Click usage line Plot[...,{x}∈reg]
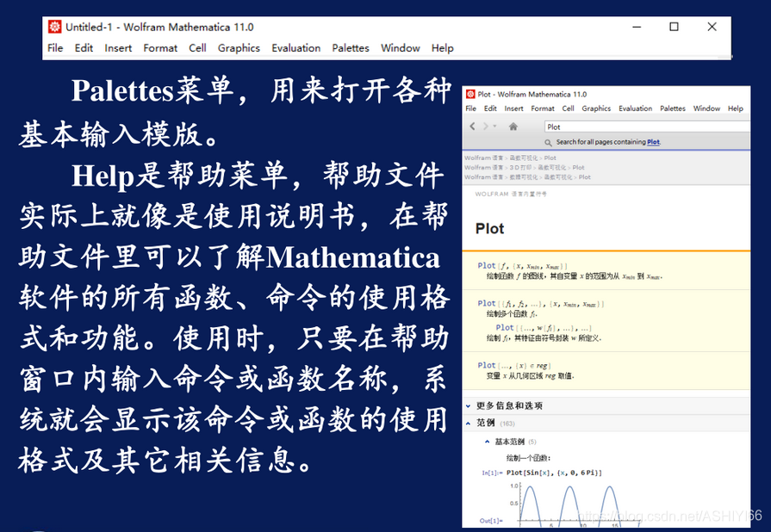This screenshot has height=532, width=771. [x=513, y=366]
